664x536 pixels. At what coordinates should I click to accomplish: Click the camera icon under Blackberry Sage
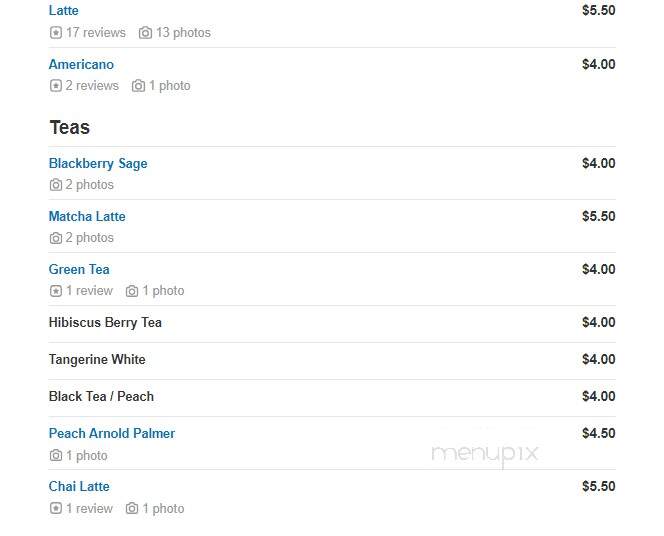tap(55, 185)
